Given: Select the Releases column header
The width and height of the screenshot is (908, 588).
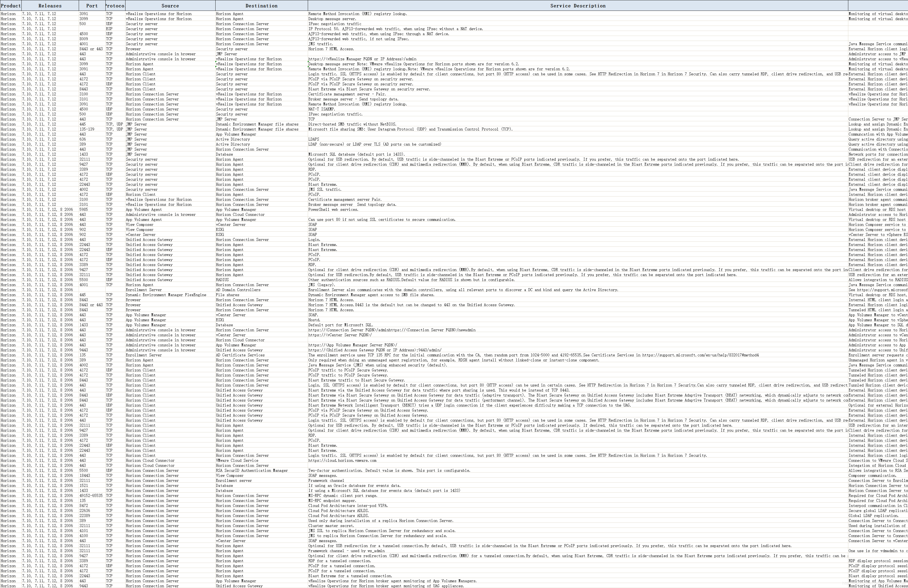Looking at the screenshot, I should pyautogui.click(x=50, y=6).
